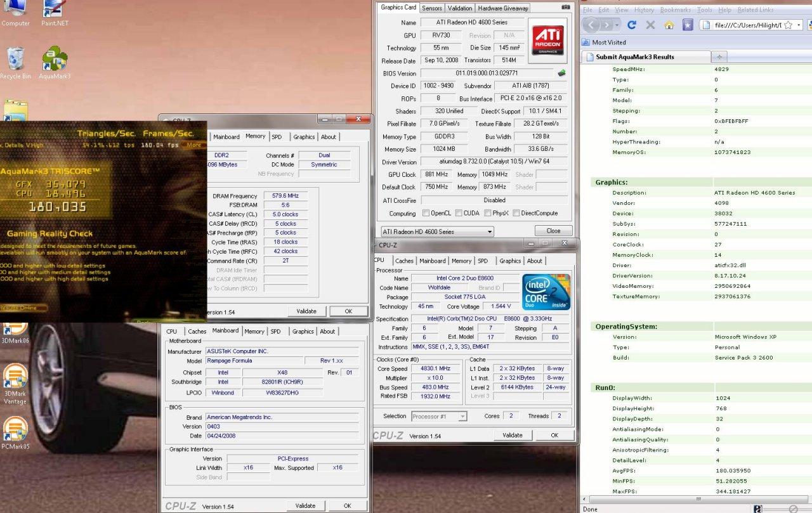Click the GPU Clock 881 MHz field
The image size is (812, 513).
click(x=435, y=174)
